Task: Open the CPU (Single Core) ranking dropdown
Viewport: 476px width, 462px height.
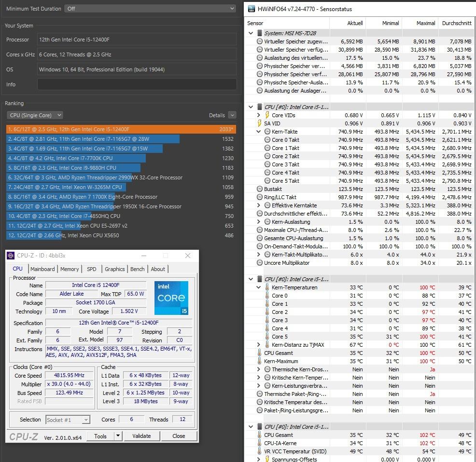Action: point(35,115)
